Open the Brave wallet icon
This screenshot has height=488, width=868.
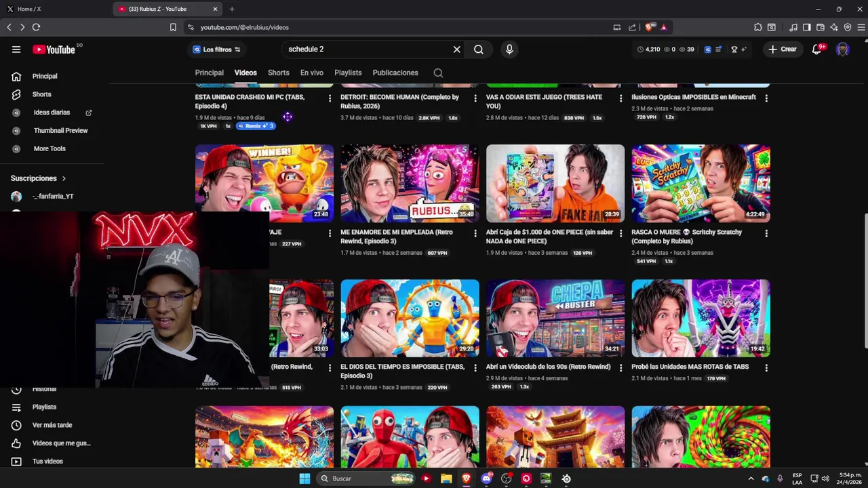821,27
